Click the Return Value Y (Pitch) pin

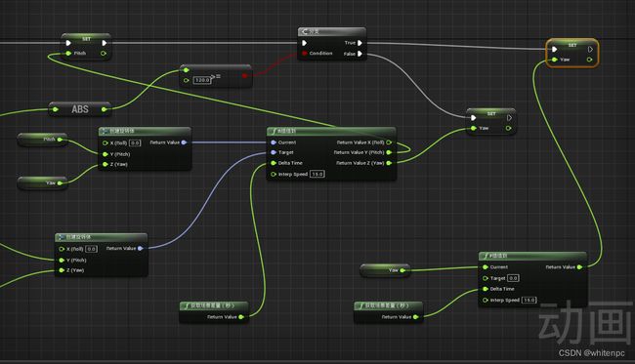(389, 152)
